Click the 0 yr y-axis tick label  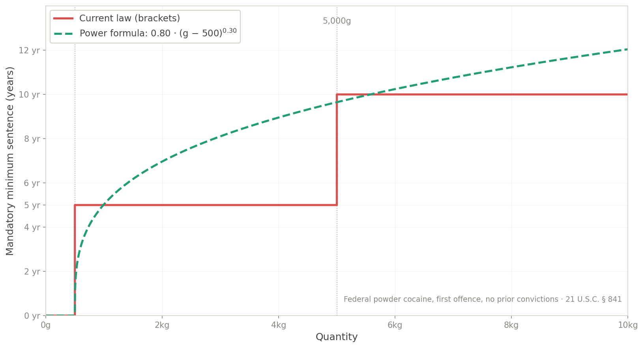(32, 316)
